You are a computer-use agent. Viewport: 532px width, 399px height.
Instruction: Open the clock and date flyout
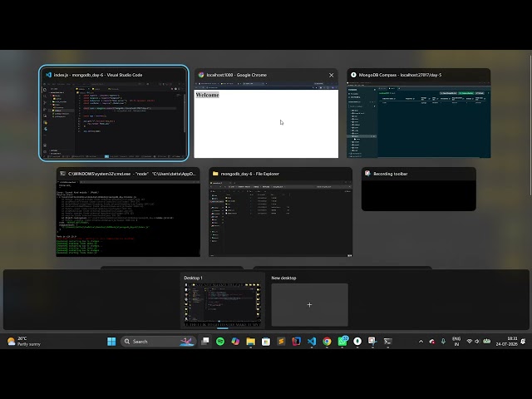point(506,342)
